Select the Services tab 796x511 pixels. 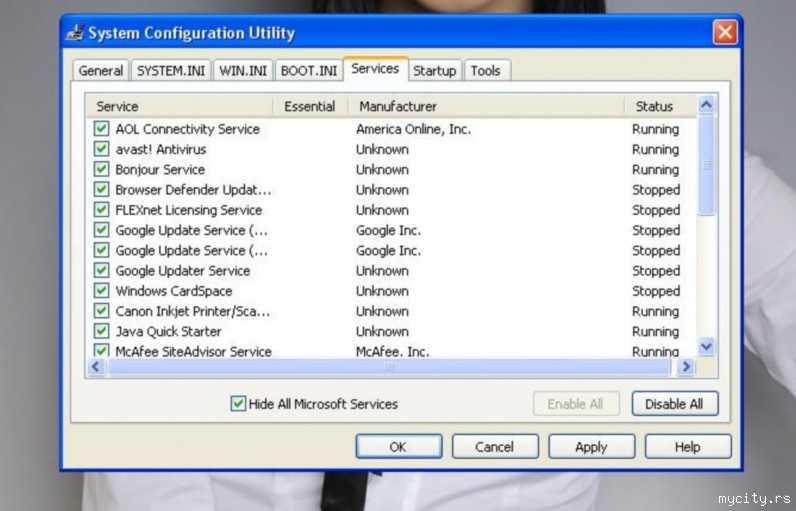tap(375, 69)
